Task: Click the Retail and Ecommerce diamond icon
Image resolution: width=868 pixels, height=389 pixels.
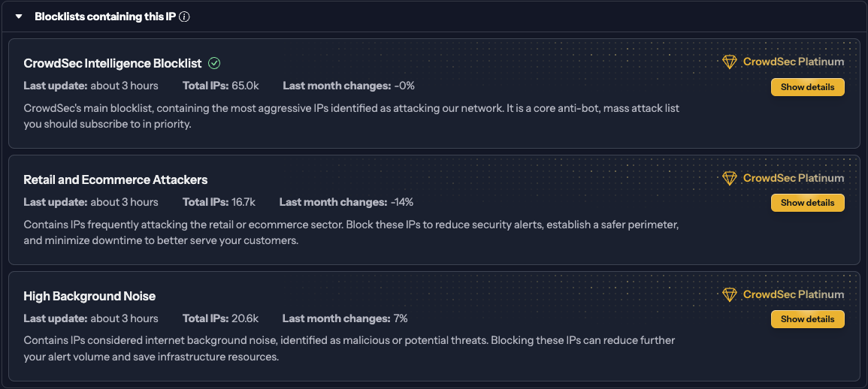Action: (x=729, y=178)
